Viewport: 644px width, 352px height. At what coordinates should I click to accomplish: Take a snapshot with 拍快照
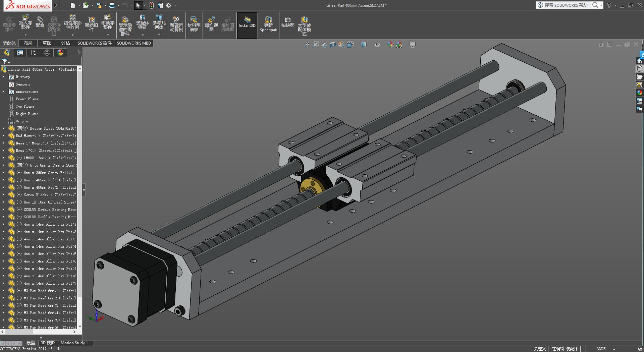tap(287, 23)
